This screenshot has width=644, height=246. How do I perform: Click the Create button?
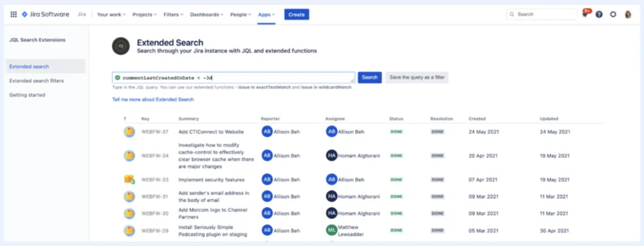point(297,14)
